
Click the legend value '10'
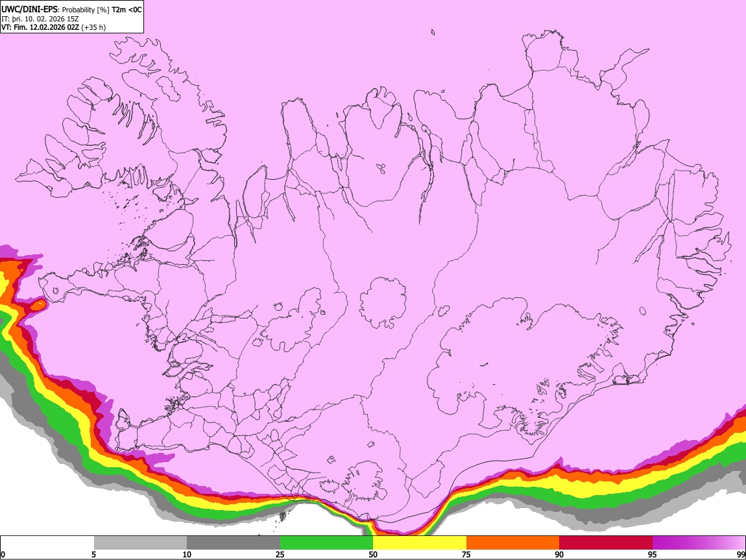(187, 555)
